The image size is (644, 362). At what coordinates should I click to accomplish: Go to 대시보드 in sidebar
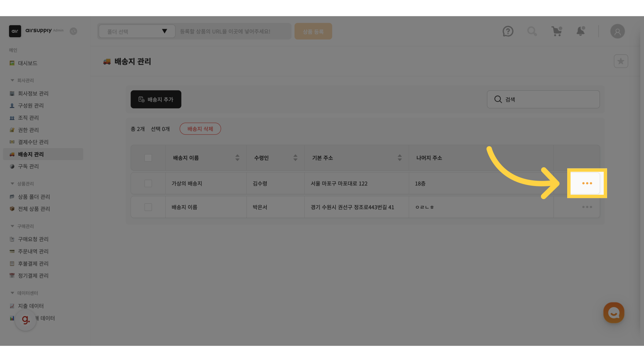28,63
